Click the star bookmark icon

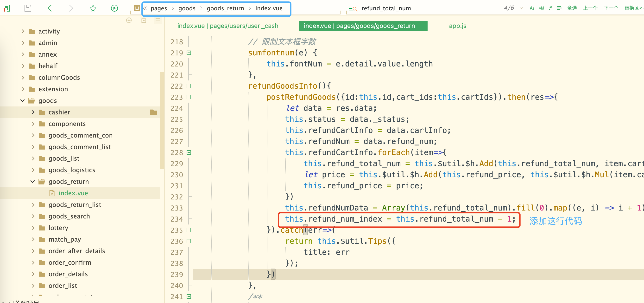tap(93, 8)
